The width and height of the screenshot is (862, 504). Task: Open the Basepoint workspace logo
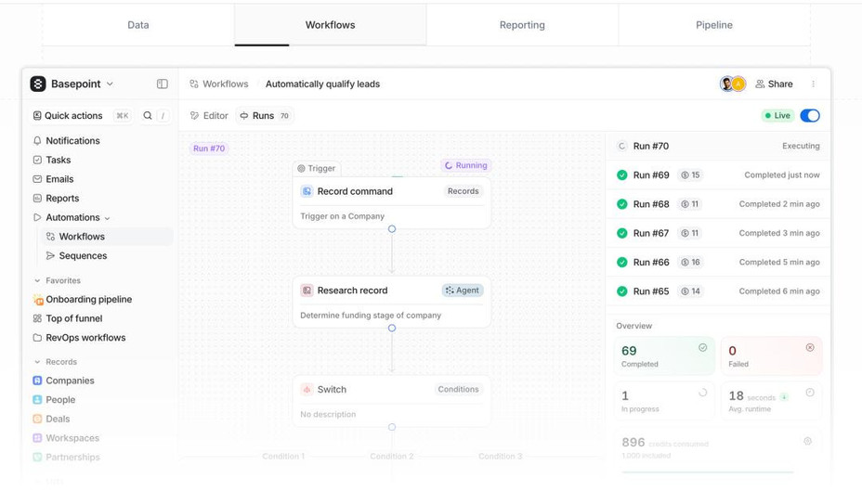point(38,84)
